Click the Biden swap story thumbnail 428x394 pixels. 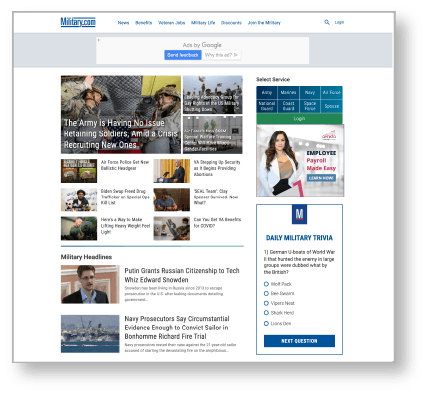[79, 200]
